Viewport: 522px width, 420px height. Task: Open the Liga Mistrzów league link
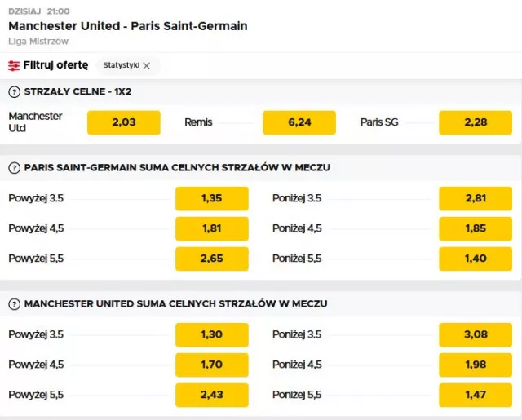tap(38, 41)
